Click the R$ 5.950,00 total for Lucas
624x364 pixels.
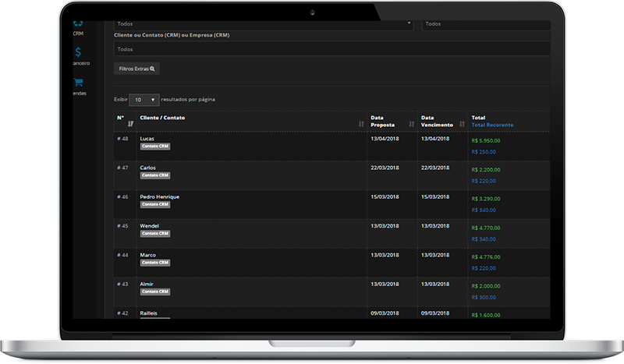tap(486, 141)
